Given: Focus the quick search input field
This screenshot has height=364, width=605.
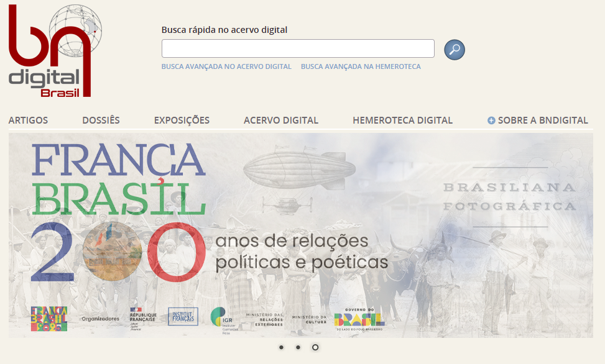Looking at the screenshot, I should click(x=298, y=48).
